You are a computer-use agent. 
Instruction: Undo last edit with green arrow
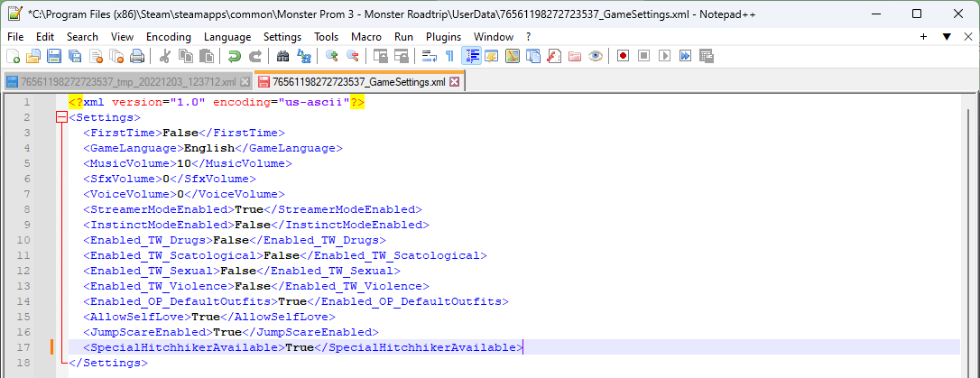(235, 57)
